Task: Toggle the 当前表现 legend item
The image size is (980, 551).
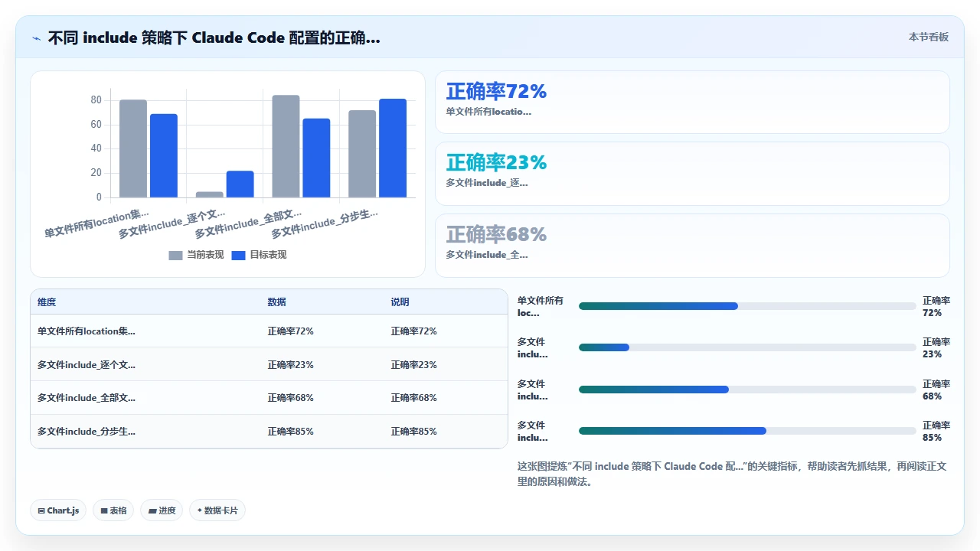Action: coord(196,255)
